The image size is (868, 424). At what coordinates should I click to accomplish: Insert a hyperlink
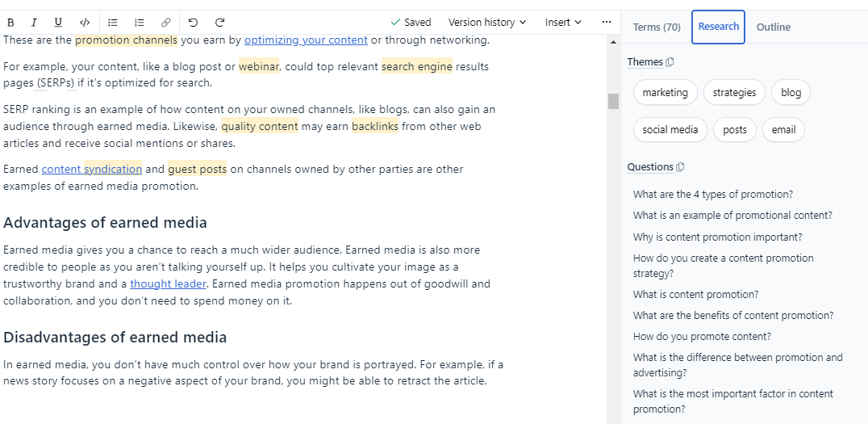[165, 23]
